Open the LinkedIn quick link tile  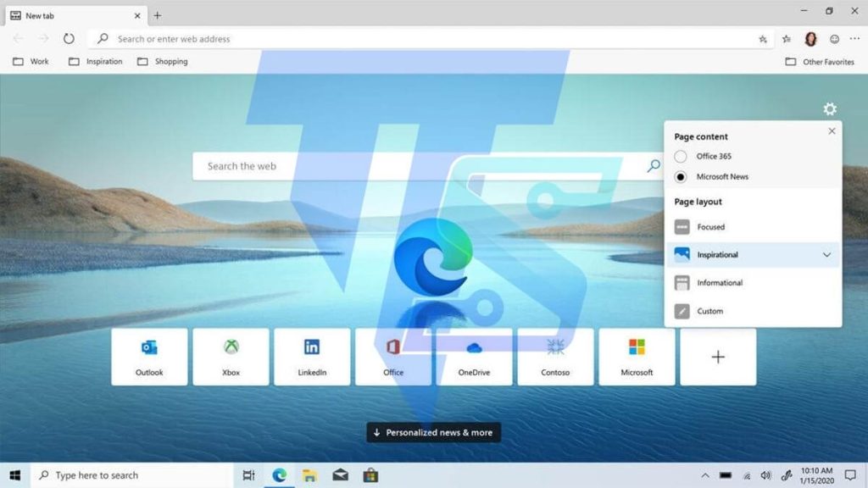(x=312, y=357)
